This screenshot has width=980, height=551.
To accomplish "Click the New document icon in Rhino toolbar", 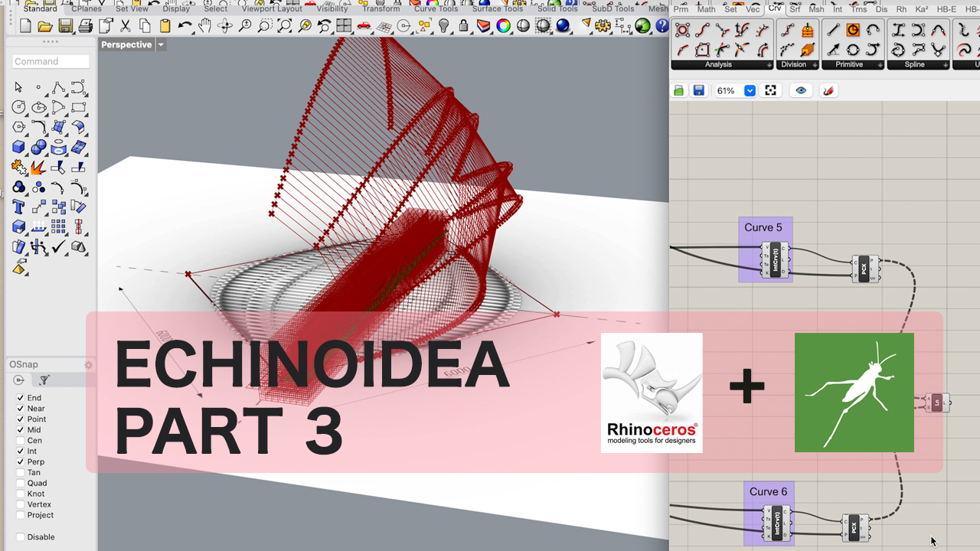I will 25,26.
